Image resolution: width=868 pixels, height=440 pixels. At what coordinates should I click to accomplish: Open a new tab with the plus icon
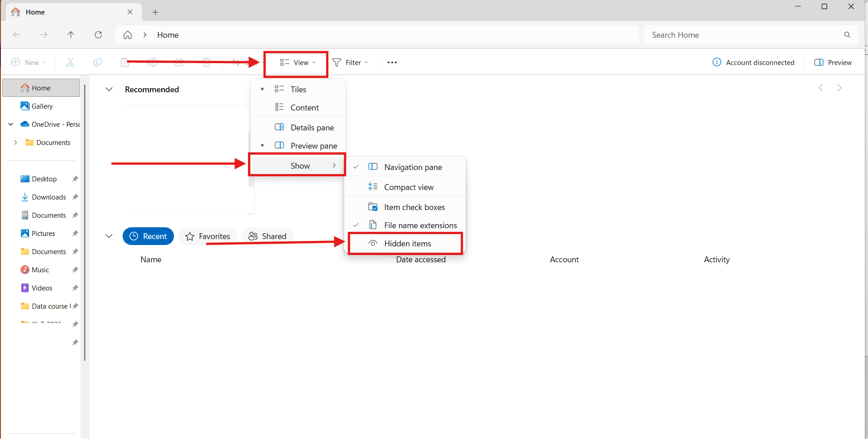tap(155, 12)
